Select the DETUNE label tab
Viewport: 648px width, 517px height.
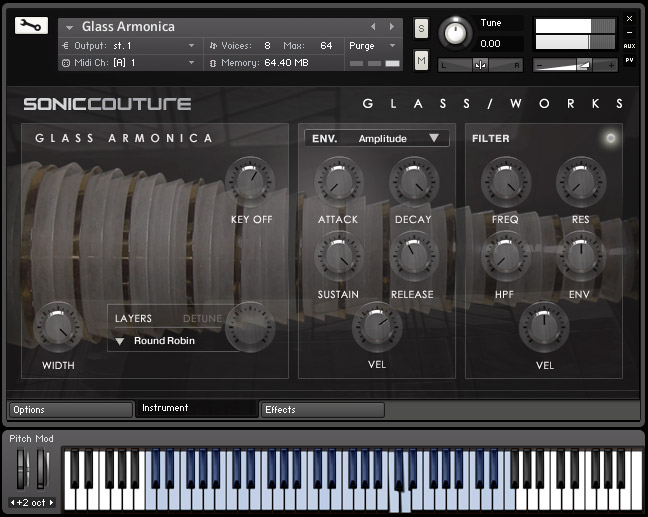202,319
